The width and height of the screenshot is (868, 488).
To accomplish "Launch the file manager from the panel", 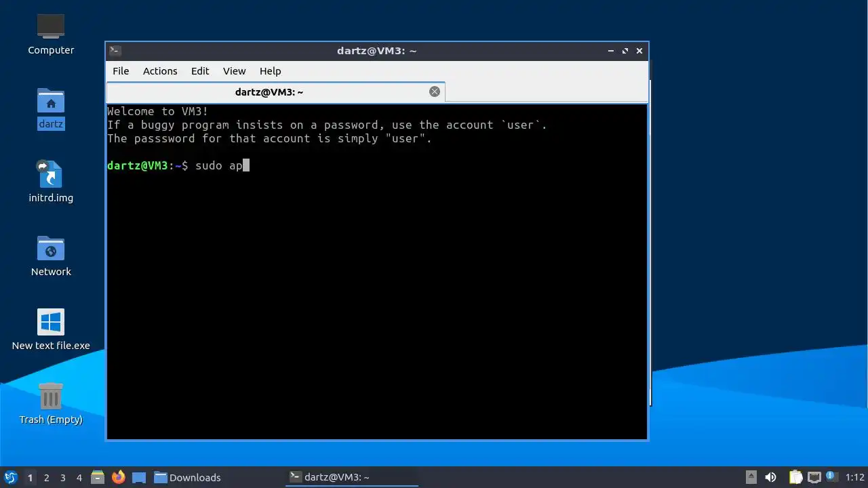I will (x=98, y=477).
